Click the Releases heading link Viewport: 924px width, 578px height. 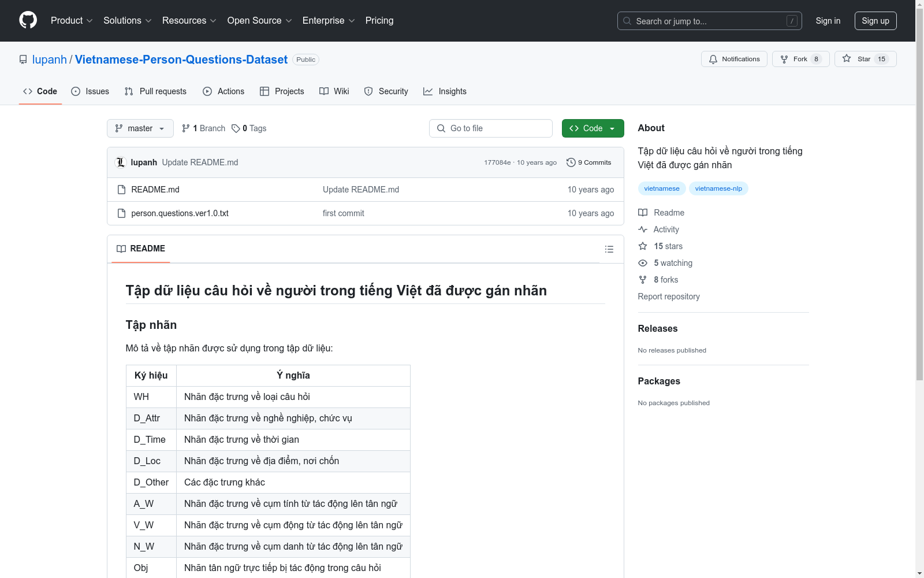(x=658, y=328)
